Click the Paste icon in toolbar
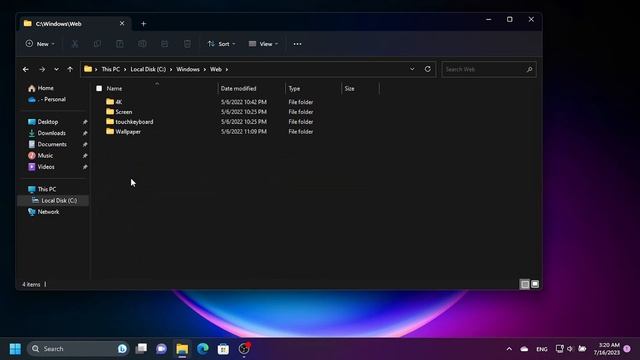Image resolution: width=640 pixels, height=360 pixels. click(120, 44)
